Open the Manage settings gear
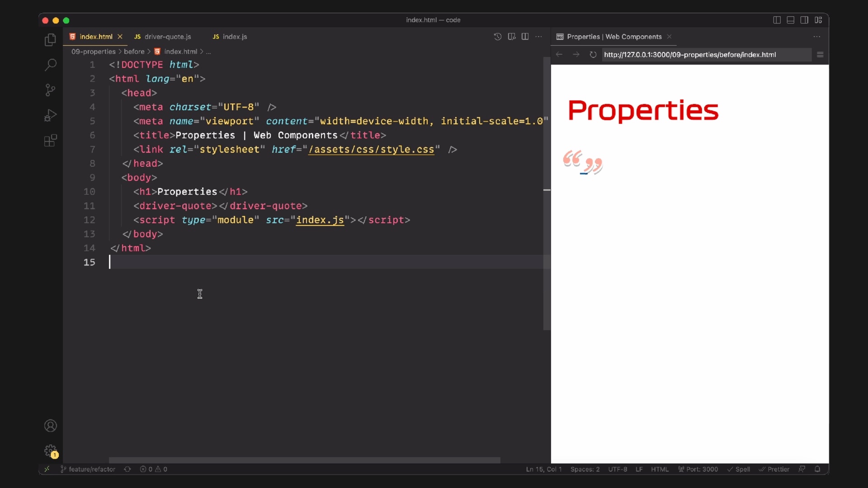 (x=50, y=450)
